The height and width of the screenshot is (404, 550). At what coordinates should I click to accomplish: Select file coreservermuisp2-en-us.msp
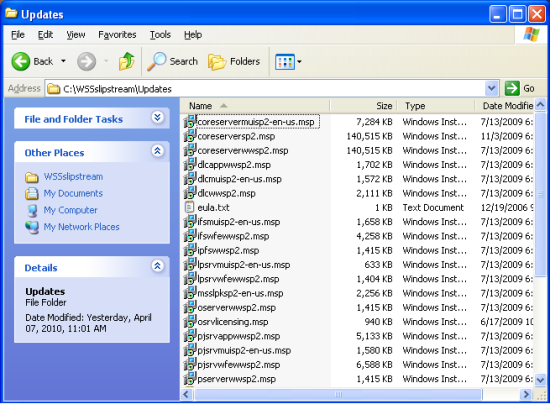256,122
